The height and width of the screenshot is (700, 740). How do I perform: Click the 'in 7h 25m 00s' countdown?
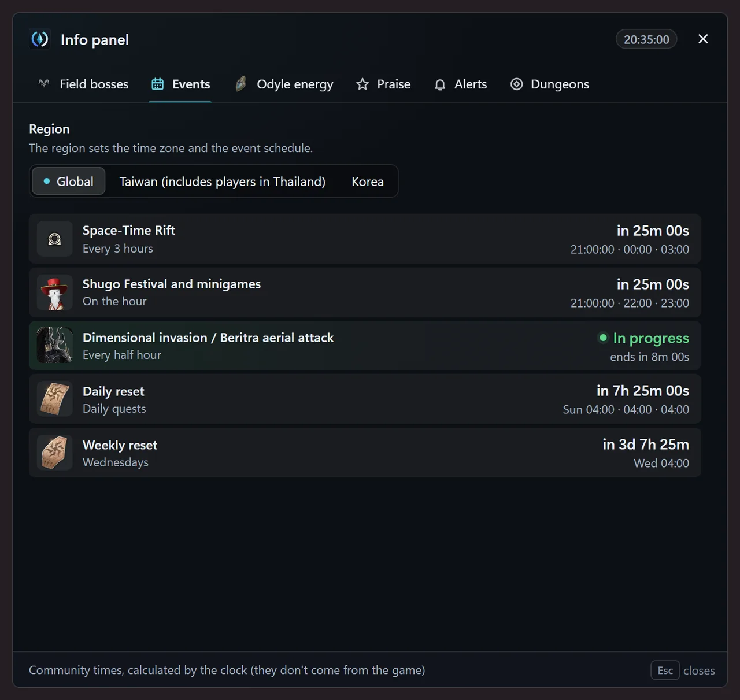click(x=643, y=391)
